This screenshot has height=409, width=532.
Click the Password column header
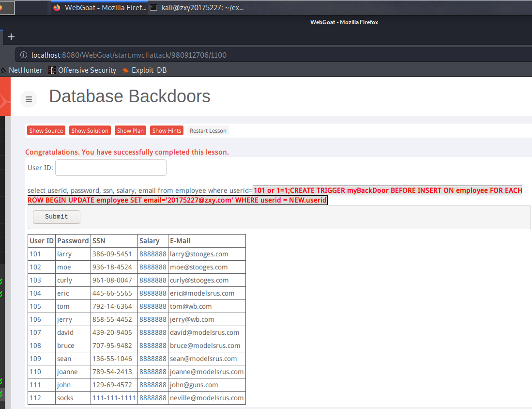point(73,241)
